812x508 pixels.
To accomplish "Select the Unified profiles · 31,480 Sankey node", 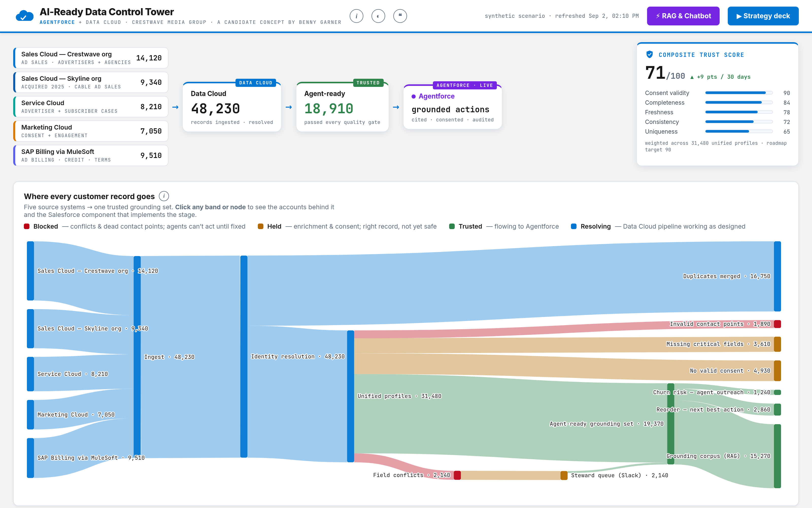I will (x=351, y=396).
